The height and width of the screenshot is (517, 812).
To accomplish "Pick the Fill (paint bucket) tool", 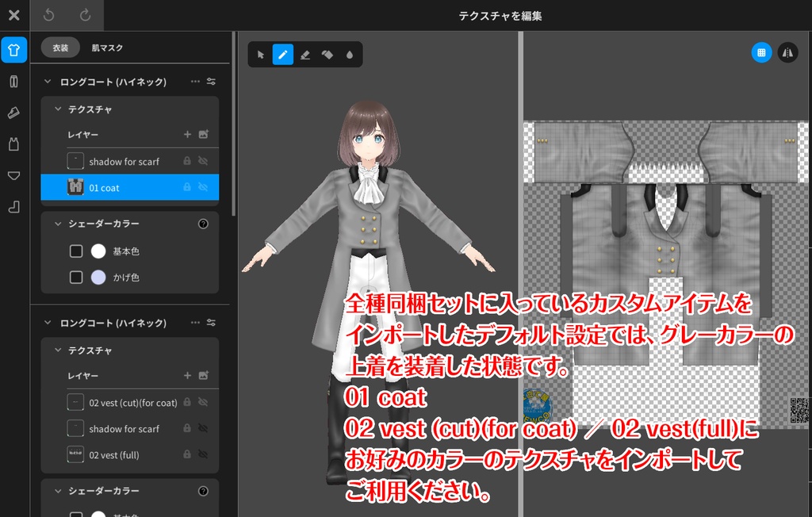I will [328, 54].
